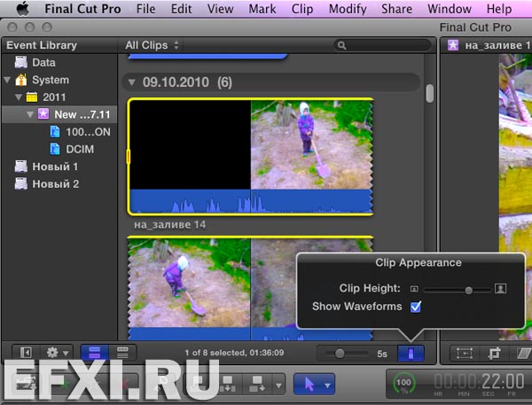Open the Mark menu

point(262,9)
